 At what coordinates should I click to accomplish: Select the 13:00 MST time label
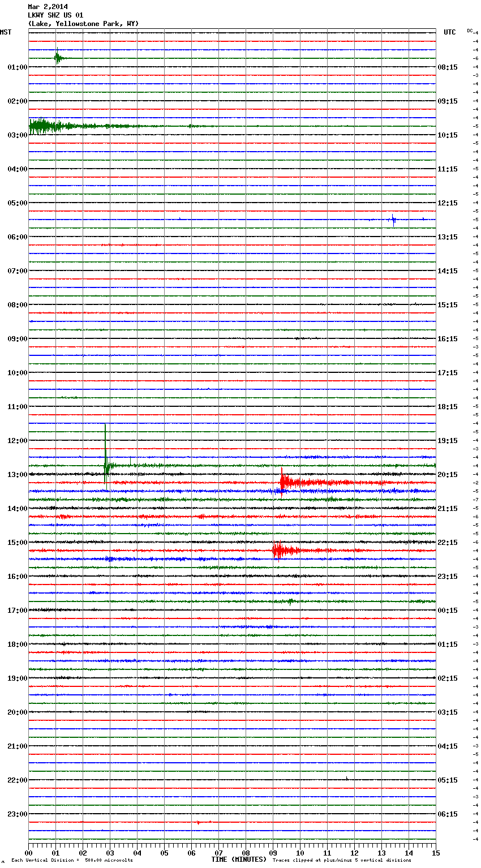[x=18, y=475]
